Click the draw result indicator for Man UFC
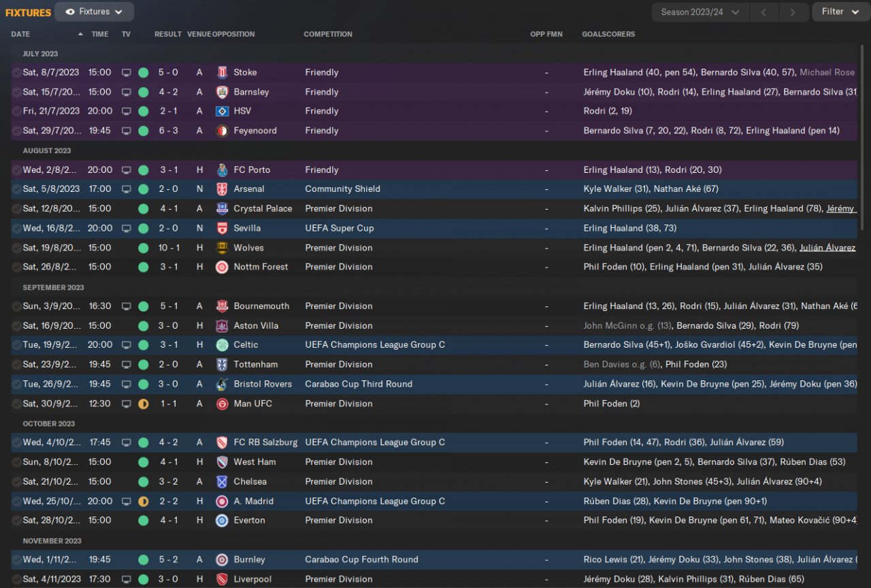Viewport: 871px width, 588px height. tap(143, 404)
